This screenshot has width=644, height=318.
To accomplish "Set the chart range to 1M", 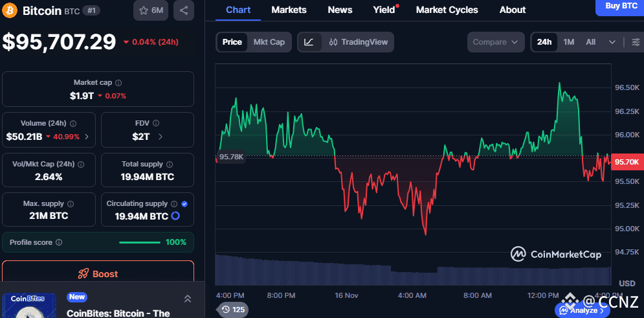I will (x=568, y=42).
